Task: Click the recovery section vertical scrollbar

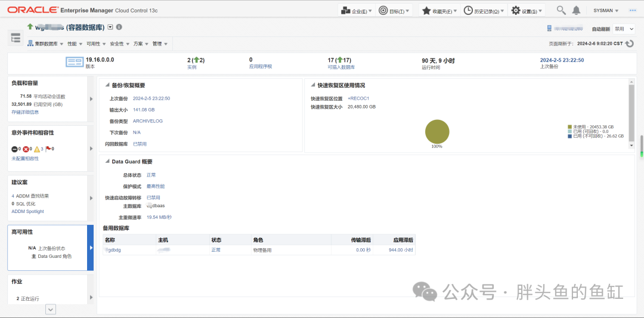Action: pos(631,113)
